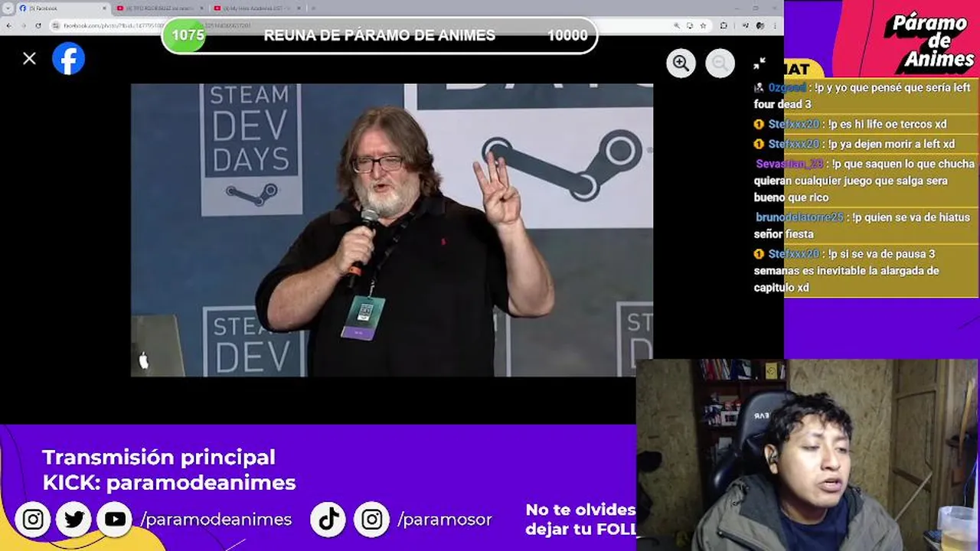Click the follower goal progress bar
Viewport: 980px width, 551px height.
coord(380,35)
